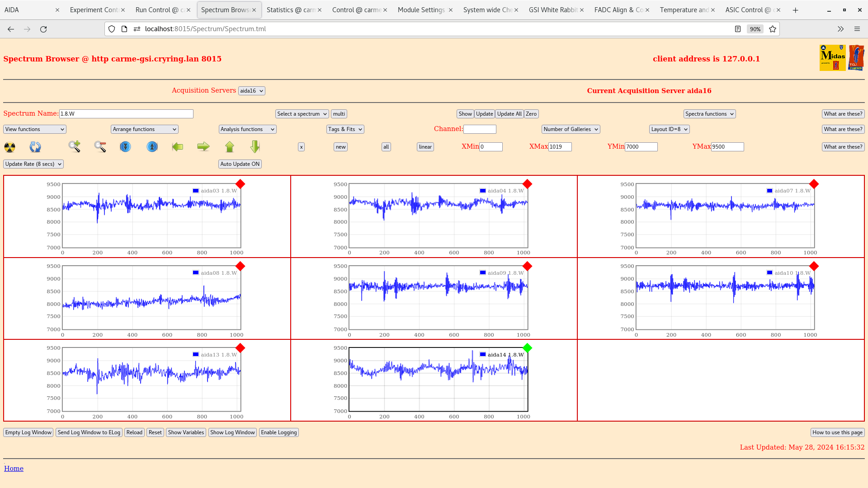
Task: Open the Acquisition Servers aida16 dropdown
Action: tap(251, 91)
